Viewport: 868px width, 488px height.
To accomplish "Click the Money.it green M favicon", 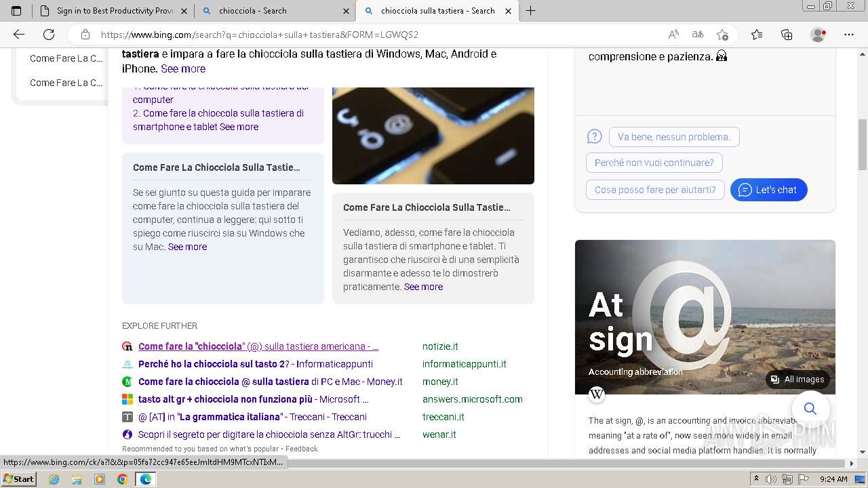I will [127, 382].
